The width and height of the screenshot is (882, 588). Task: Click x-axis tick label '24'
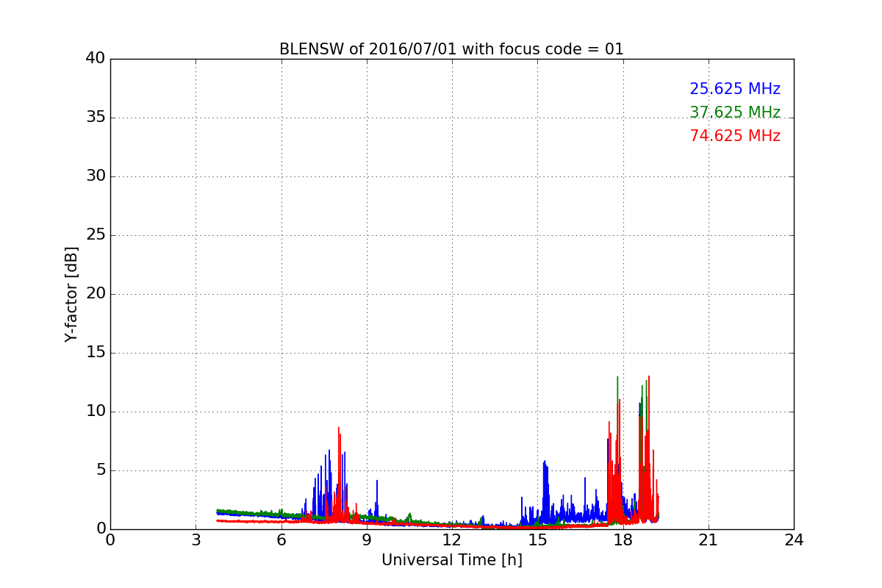(794, 540)
